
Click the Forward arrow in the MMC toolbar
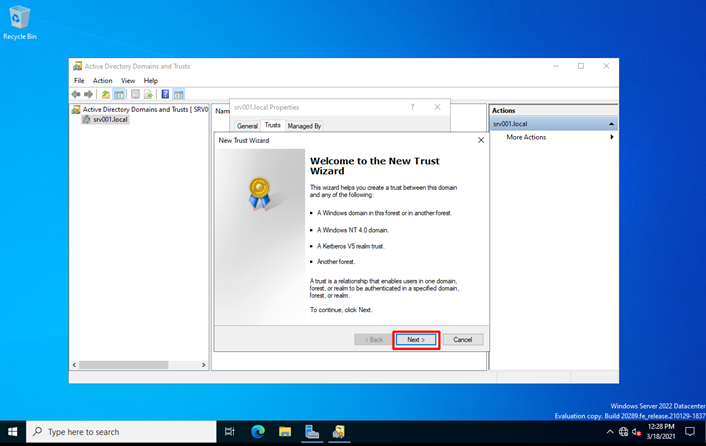[88, 94]
